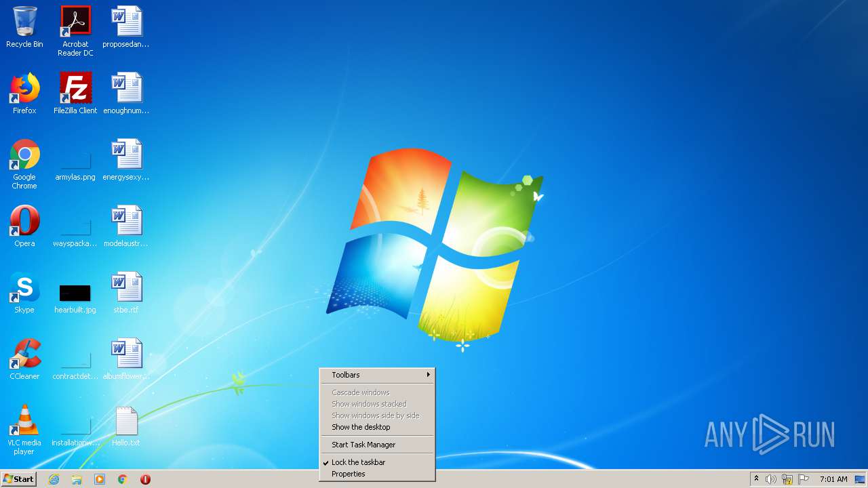This screenshot has height=488, width=868.
Task: Open the Action Center flag icon
Action: (x=804, y=479)
